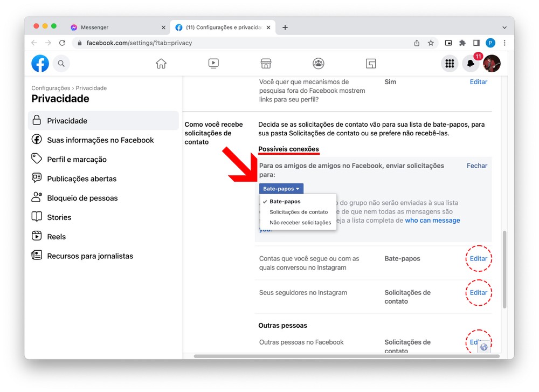The width and height of the screenshot is (539, 392).
Task: Choose Solicitações de contato in dropdown
Action: point(299,212)
